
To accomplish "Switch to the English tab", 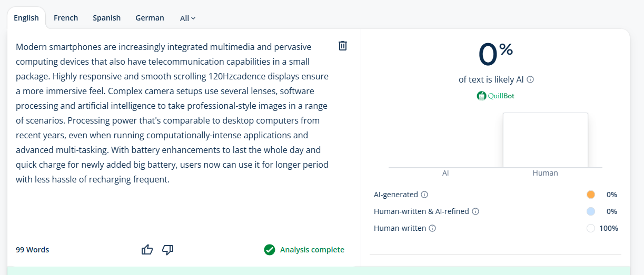I will tap(26, 18).
